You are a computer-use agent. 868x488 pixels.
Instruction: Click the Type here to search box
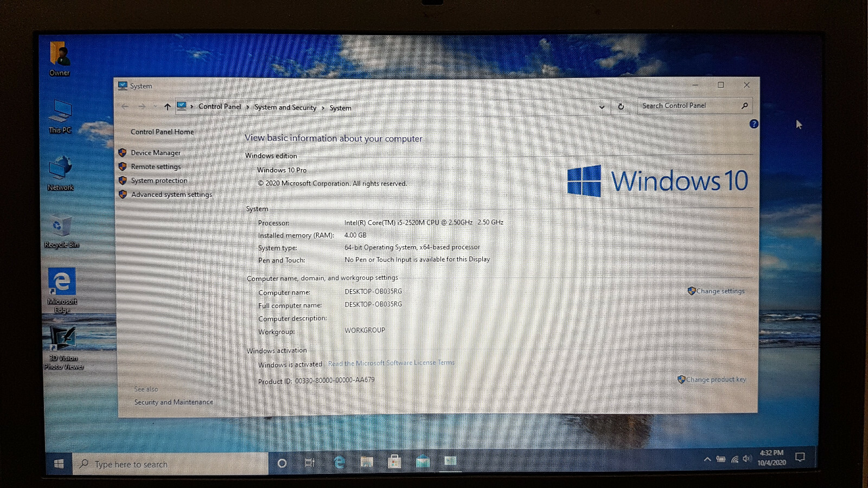(170, 464)
